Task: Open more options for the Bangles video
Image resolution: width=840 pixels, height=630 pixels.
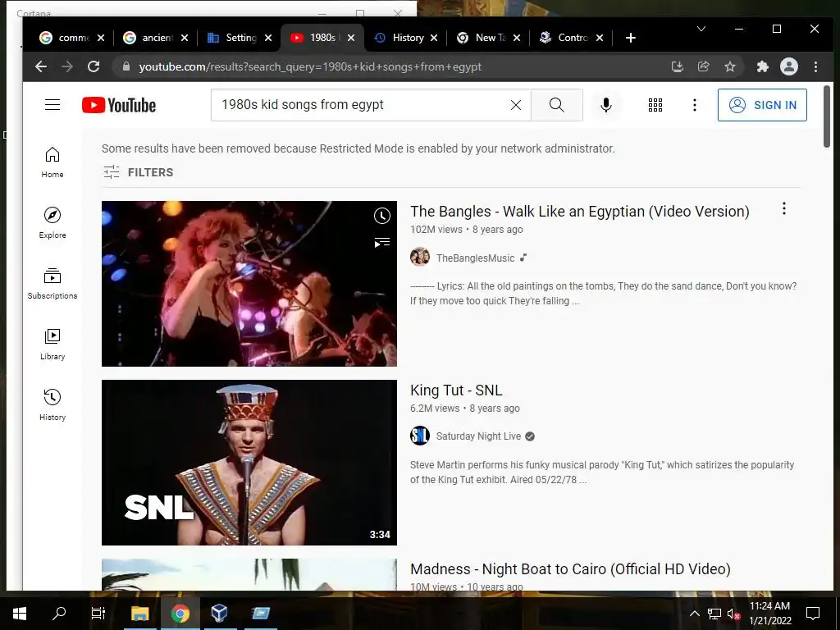Action: [x=783, y=208]
